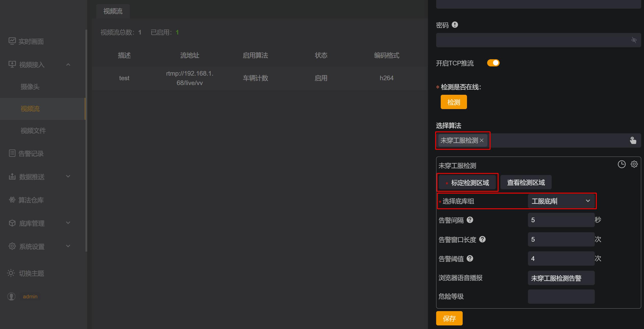Click the hand pointer icon in algorithm selector
Screen dimensions: 644x329
pos(633,140)
